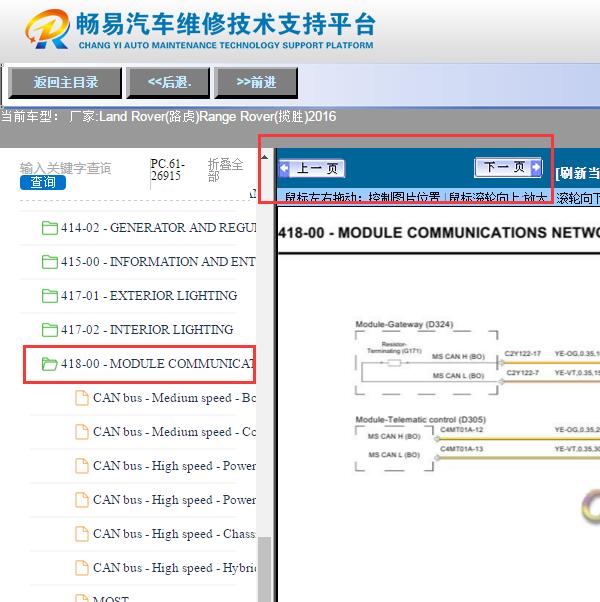Image resolution: width=600 pixels, height=602 pixels.
Task: Click folder icon of 417-01 Exterior Lighting
Action: click(x=50, y=296)
